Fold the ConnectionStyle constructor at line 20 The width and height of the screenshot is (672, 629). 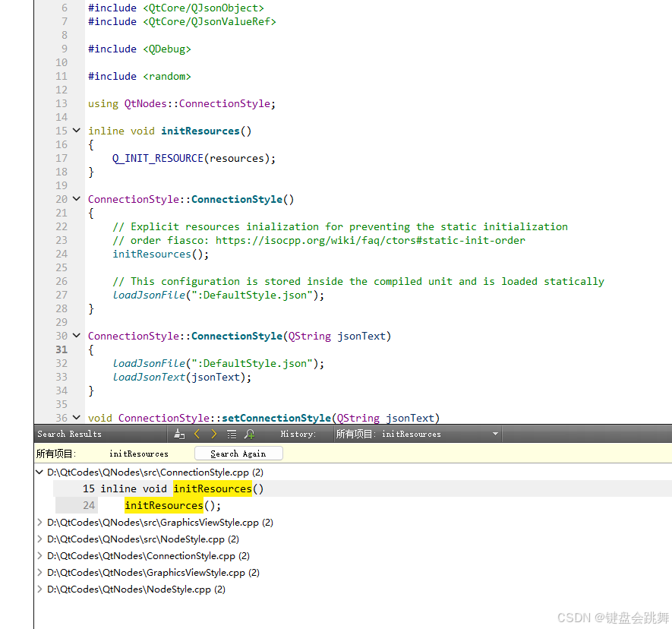tap(77, 199)
